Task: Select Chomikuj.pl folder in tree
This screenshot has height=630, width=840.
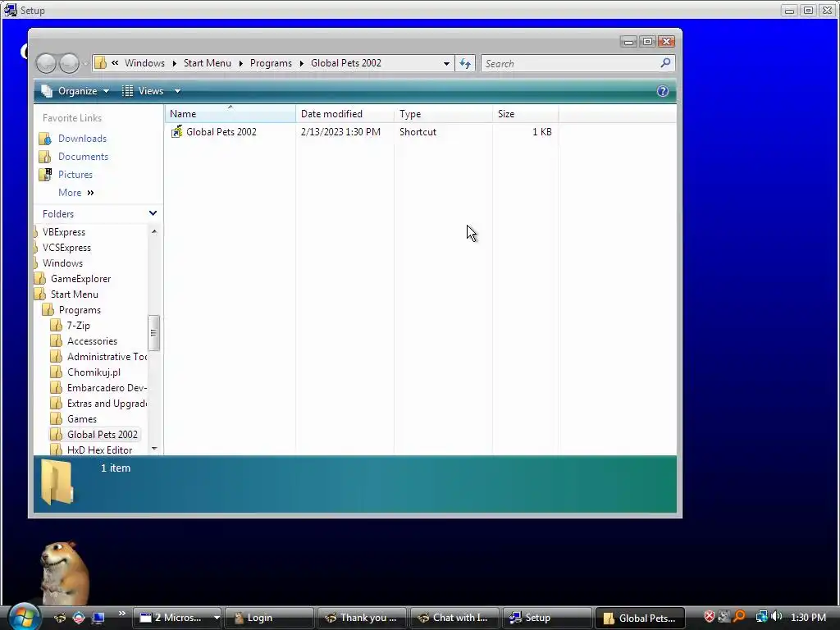Action: (x=94, y=372)
